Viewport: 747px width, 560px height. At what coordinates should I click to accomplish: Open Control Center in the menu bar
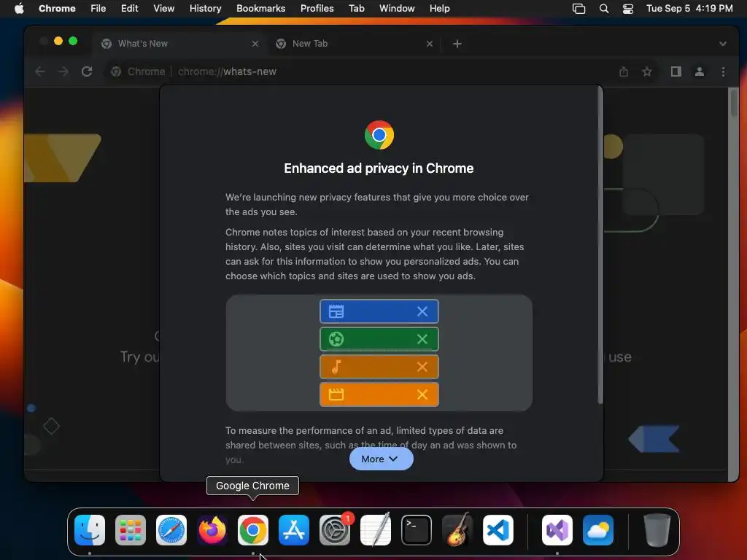click(x=628, y=9)
